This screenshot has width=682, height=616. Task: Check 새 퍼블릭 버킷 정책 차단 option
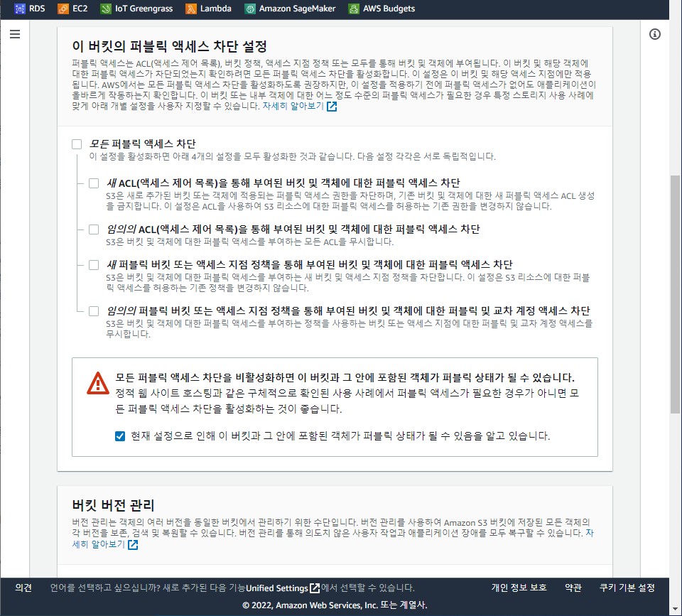tap(94, 265)
